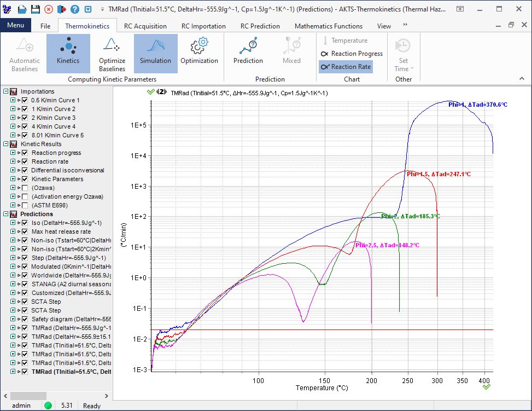
Task: Switch to the RC Acquisition tab
Action: [x=145, y=26]
